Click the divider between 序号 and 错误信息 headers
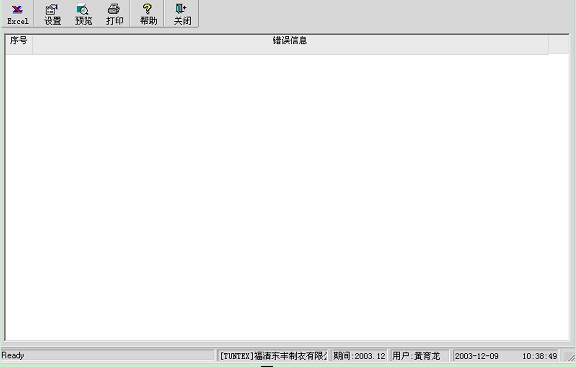 (x=33, y=44)
